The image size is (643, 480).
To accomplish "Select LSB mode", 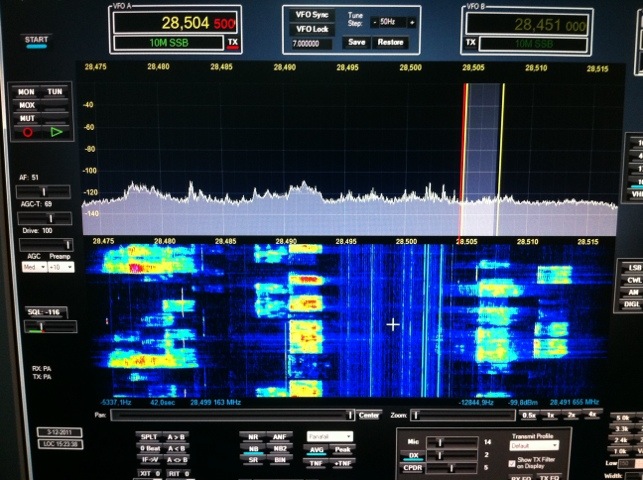I will coord(634,269).
